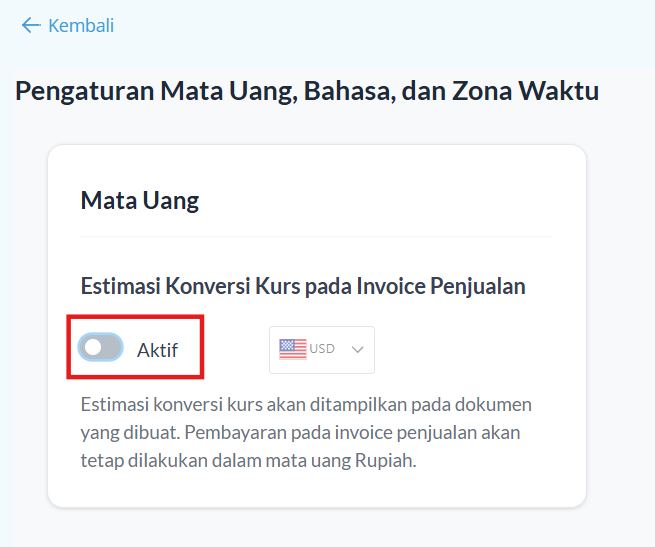Expand the currency list using the chevron arrow
The width and height of the screenshot is (655, 547).
pyautogui.click(x=358, y=349)
